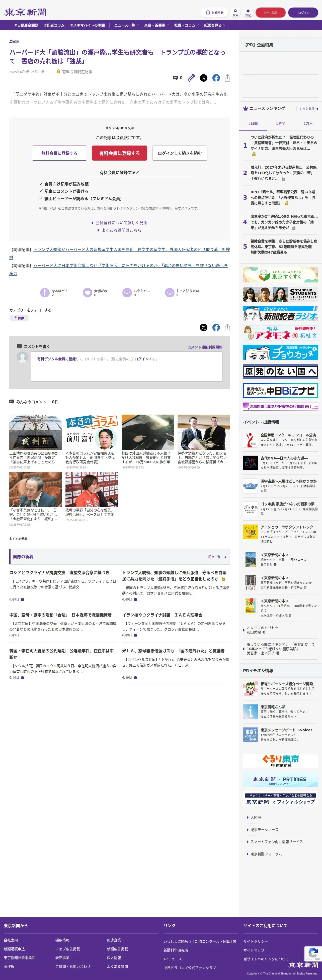Share on X using the icon under the headline
Screen dimensions: 322x980
click(x=204, y=78)
